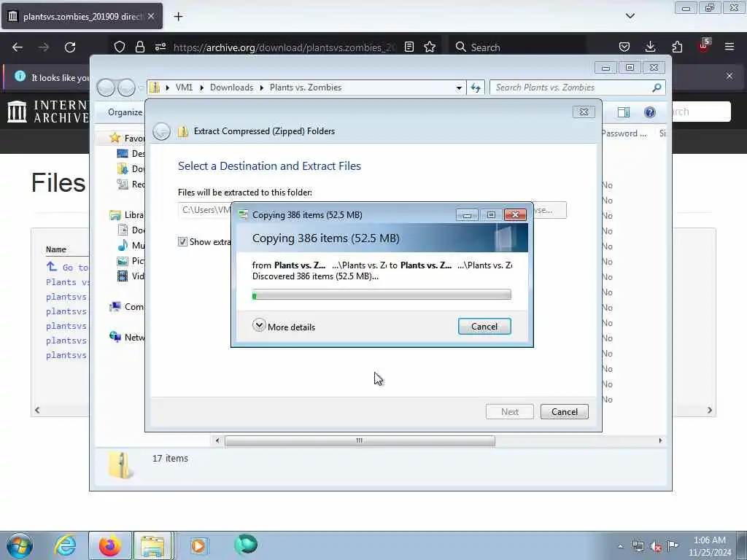
Task: Bookmark this page with the star
Action: pyautogui.click(x=430, y=47)
